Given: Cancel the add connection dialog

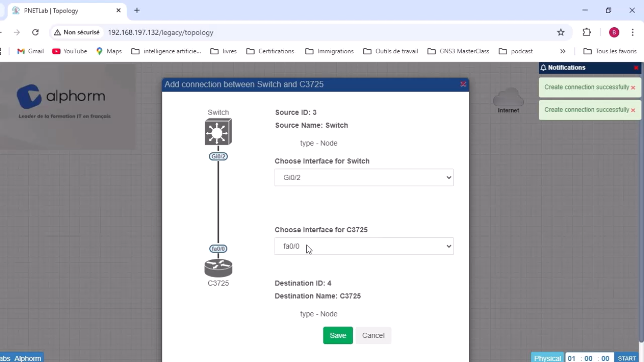Looking at the screenshot, I should click(x=373, y=335).
